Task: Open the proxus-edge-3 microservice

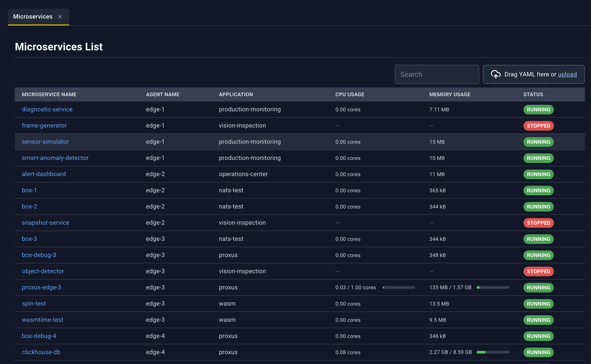Action: click(41, 287)
